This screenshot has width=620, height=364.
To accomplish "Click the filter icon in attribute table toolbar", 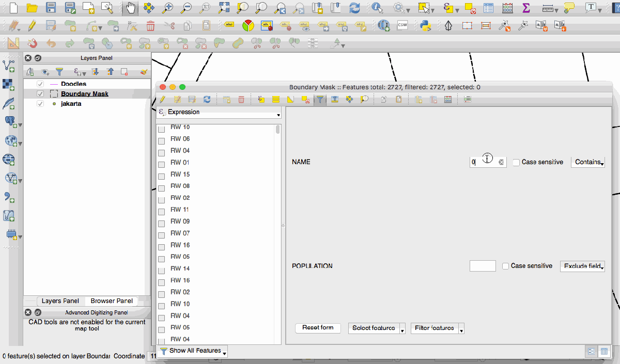I will pyautogui.click(x=321, y=100).
